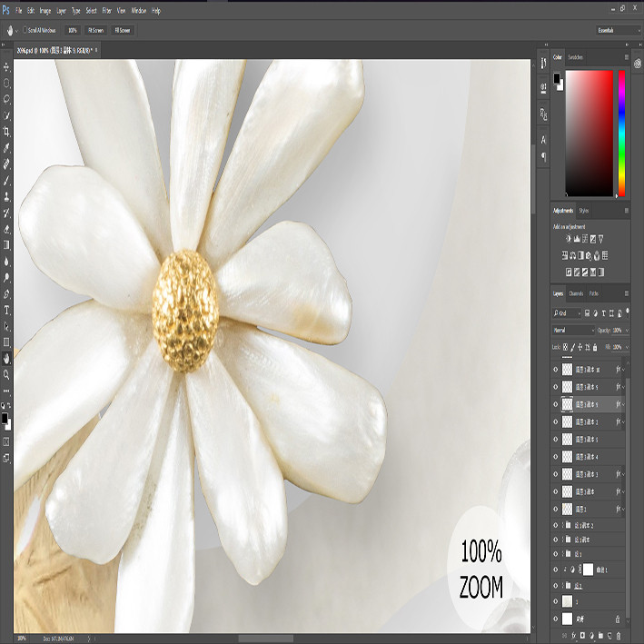Toggle visibility of the topmost layer
Viewport: 644px width, 644px height.
(556, 370)
